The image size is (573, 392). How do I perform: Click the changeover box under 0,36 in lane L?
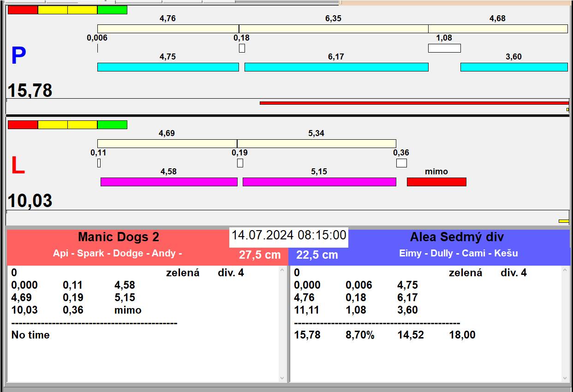pos(401,163)
